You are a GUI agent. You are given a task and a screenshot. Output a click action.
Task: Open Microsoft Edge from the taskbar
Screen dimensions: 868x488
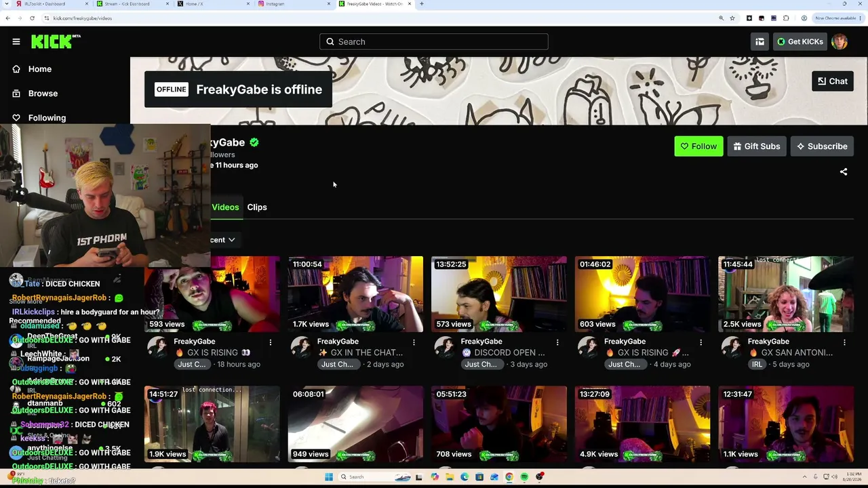click(x=465, y=477)
